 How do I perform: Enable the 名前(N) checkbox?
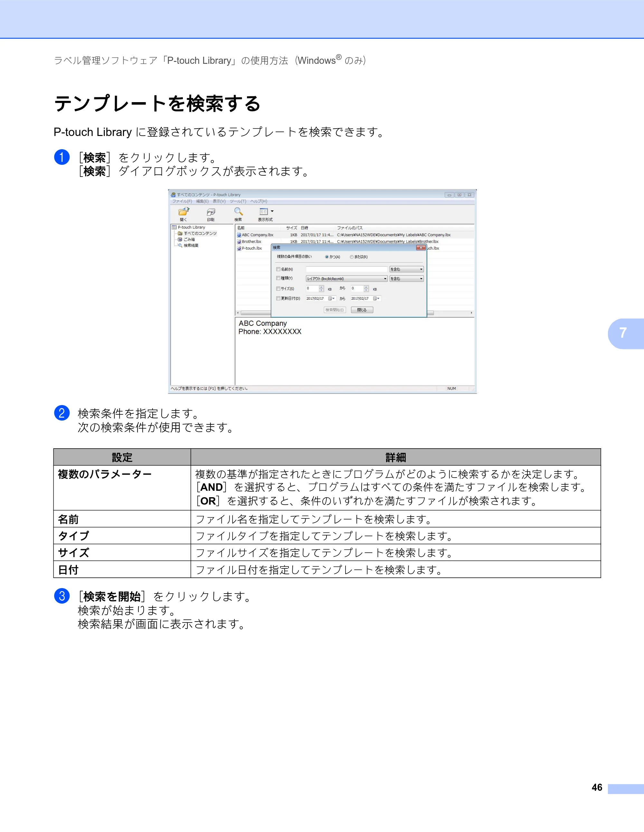point(278,269)
